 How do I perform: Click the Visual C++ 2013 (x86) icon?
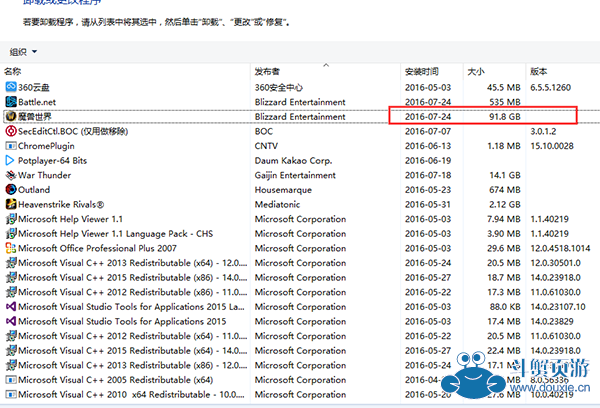(11, 365)
